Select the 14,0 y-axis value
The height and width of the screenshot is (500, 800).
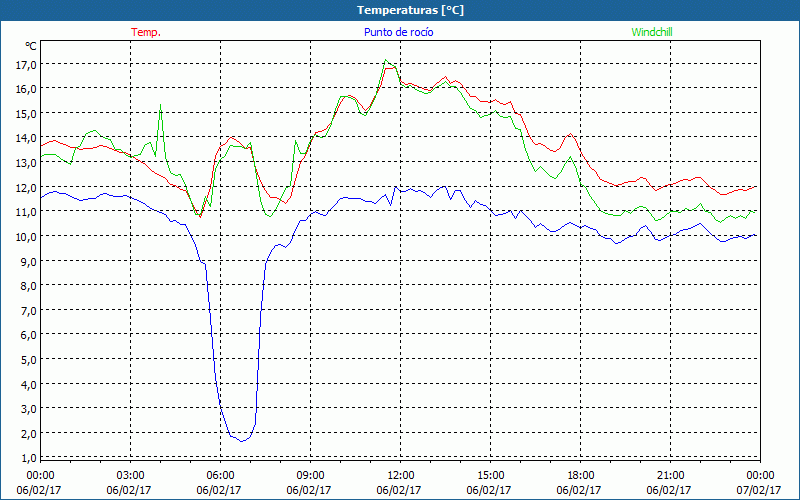26,138
